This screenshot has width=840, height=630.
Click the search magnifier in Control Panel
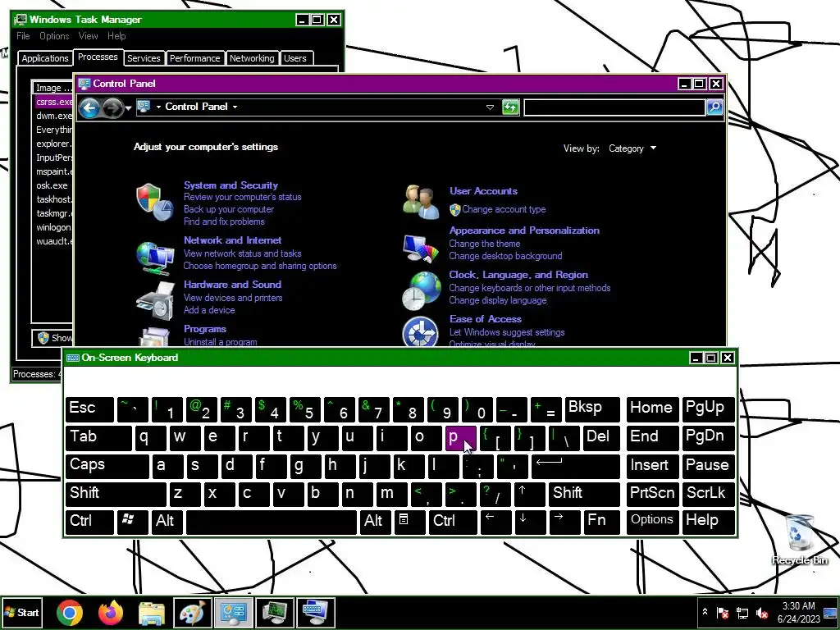[x=714, y=107]
